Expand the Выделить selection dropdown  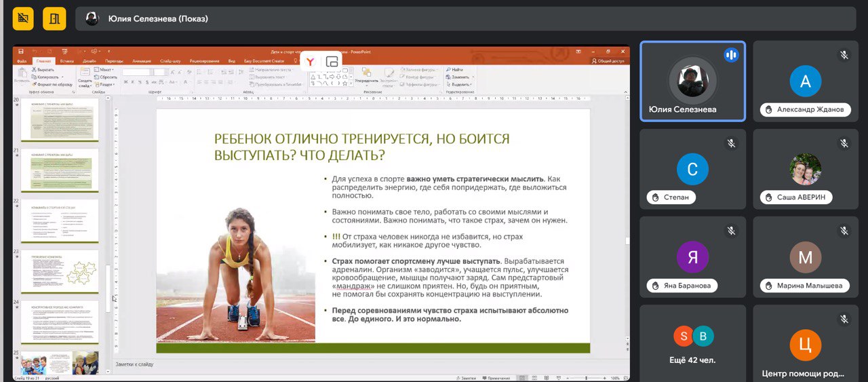pos(471,84)
